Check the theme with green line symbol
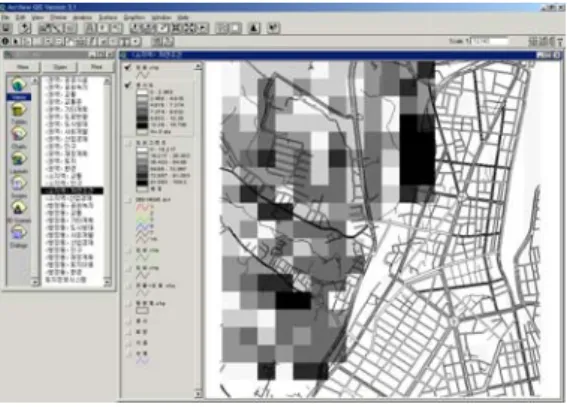The width and height of the screenshot is (567, 407). point(128,250)
